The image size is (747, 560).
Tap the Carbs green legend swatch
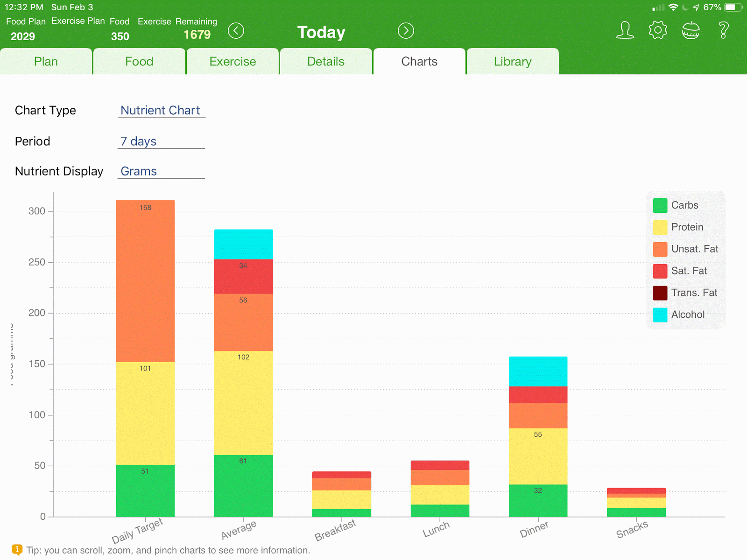click(x=660, y=205)
